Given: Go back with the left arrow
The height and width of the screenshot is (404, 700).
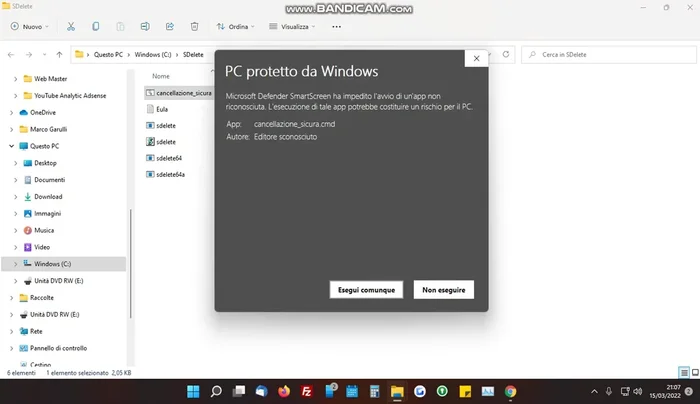Looking at the screenshot, I should [x=11, y=54].
